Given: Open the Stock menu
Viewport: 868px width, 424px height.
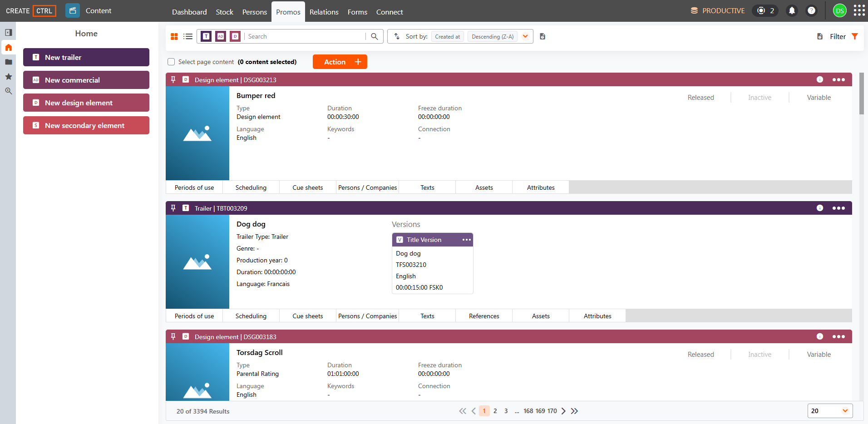Looking at the screenshot, I should [x=224, y=12].
